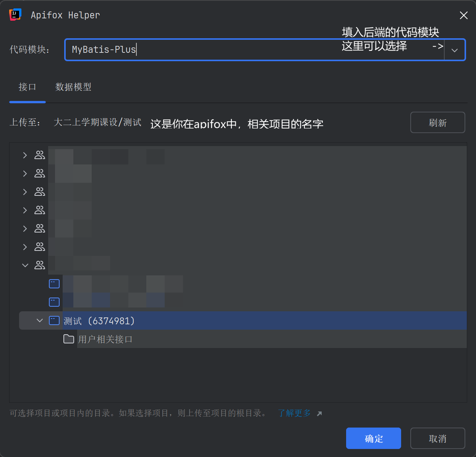The width and height of the screenshot is (476, 457).
Task: Select the 用户相关接口 folder
Action: coord(105,339)
